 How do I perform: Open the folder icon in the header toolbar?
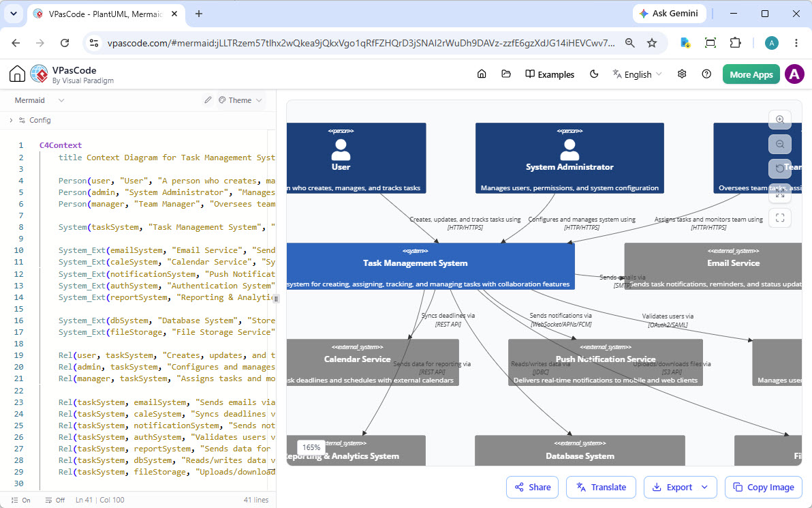click(506, 74)
